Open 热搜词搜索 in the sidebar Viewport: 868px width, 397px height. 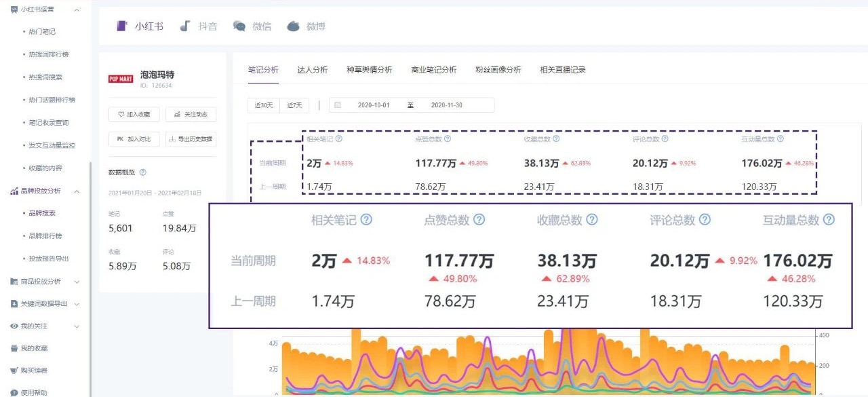[x=46, y=77]
